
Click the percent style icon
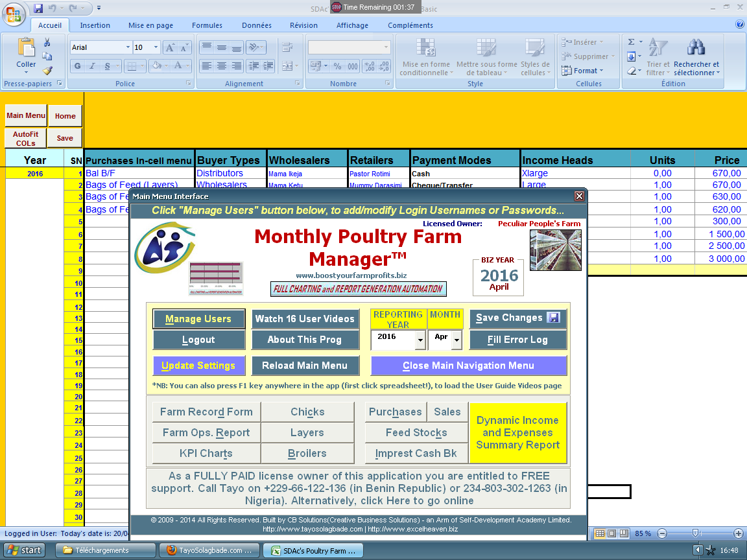[337, 66]
